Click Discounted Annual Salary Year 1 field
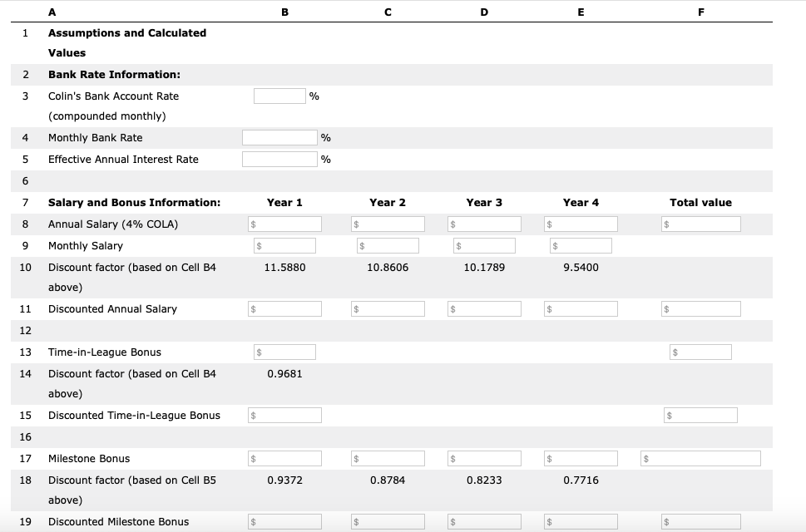This screenshot has height=532, width=806. coord(284,308)
